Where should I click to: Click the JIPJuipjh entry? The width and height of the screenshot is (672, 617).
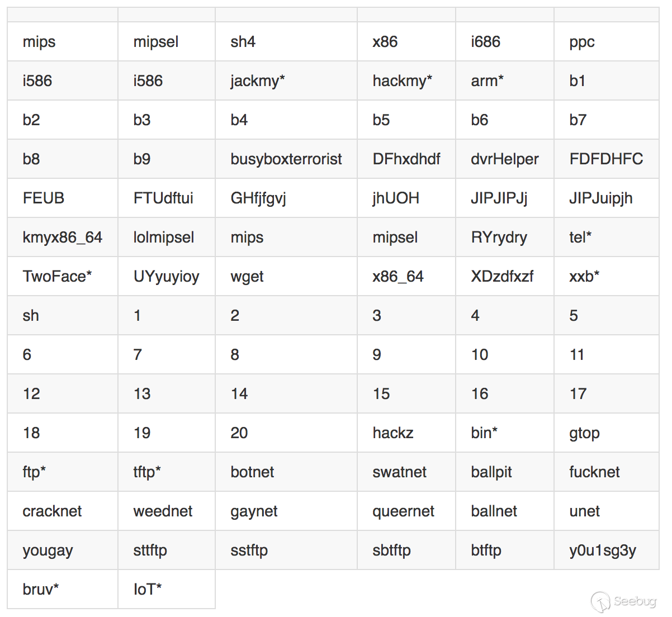pos(600,198)
